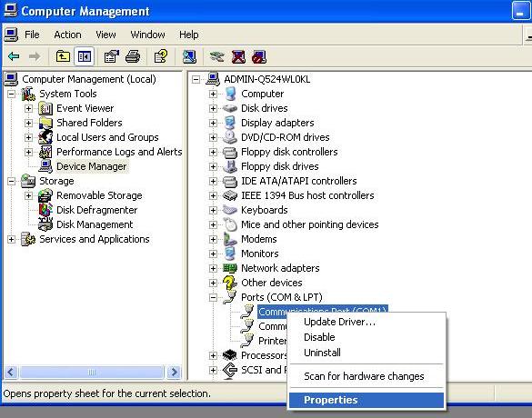Open the Action menu
Viewport: 532px width, 418px height.
coord(67,35)
